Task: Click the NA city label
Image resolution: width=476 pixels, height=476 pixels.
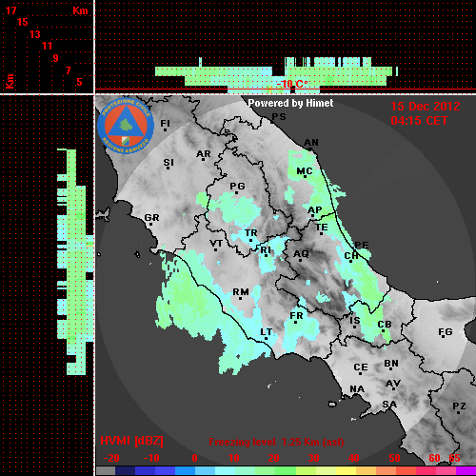Action: click(357, 389)
